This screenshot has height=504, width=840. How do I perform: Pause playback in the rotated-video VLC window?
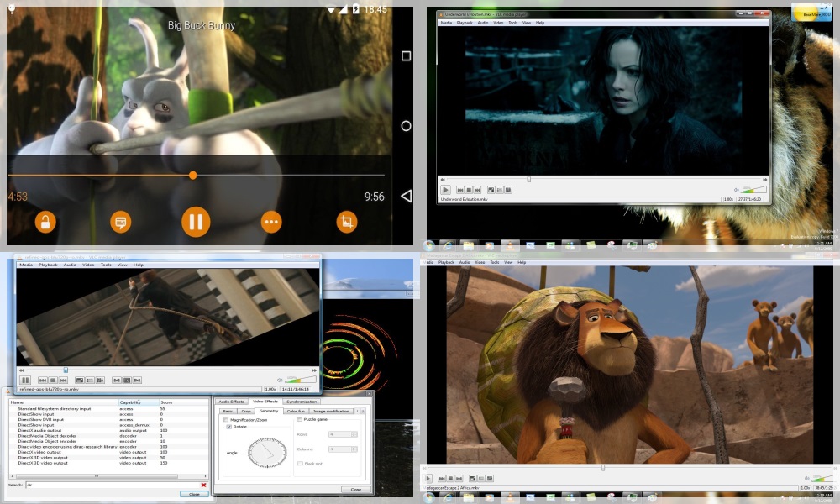24,380
